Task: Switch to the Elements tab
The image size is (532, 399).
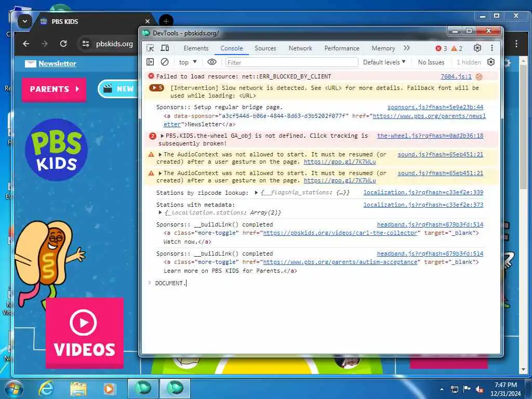Action: click(x=196, y=48)
